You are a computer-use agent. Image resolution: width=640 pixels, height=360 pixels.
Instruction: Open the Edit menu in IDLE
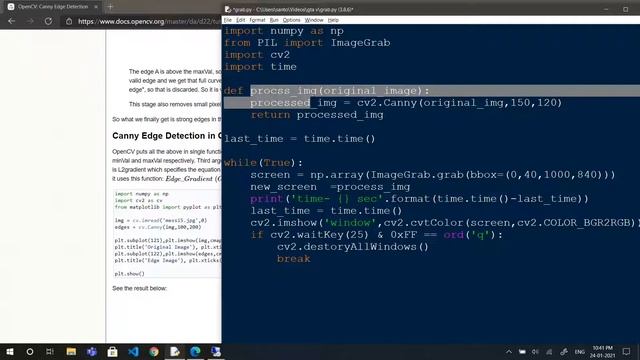(241, 20)
